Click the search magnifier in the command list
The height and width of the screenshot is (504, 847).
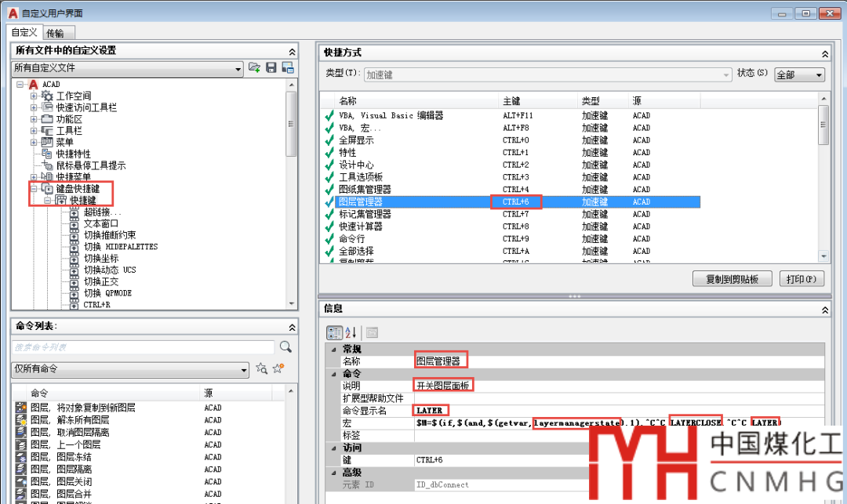(285, 347)
